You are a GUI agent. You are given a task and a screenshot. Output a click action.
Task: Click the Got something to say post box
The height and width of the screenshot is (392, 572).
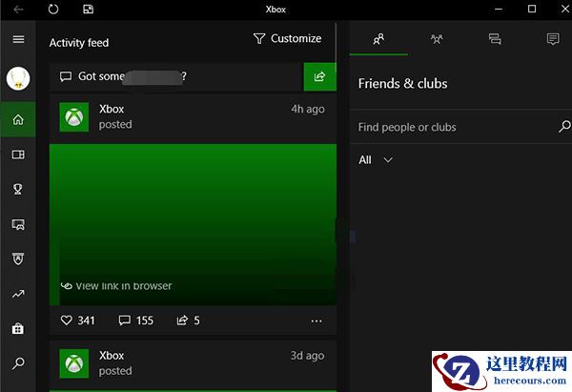point(176,76)
